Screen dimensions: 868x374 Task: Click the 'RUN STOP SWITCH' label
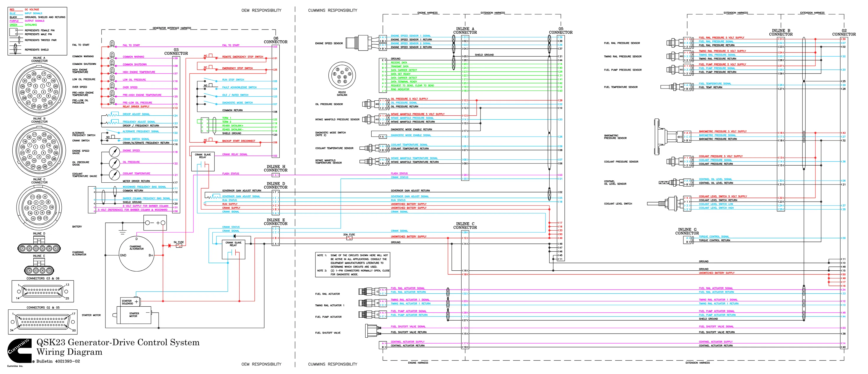233,80
